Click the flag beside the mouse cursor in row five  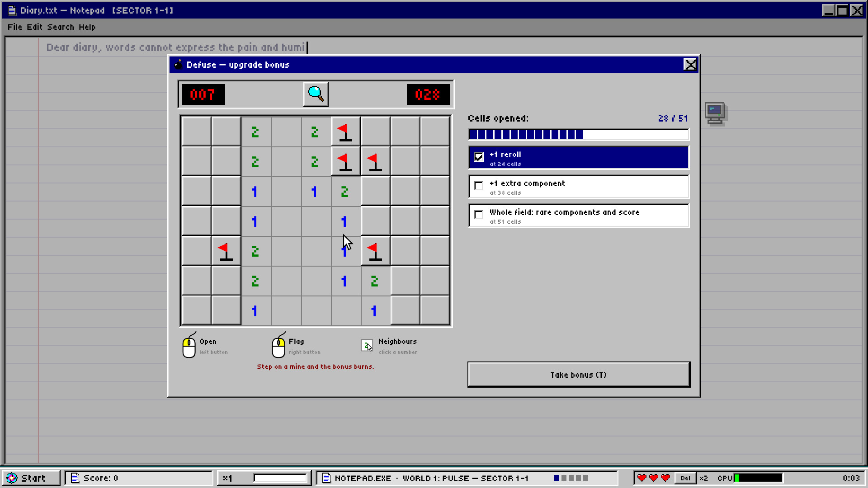pos(375,251)
